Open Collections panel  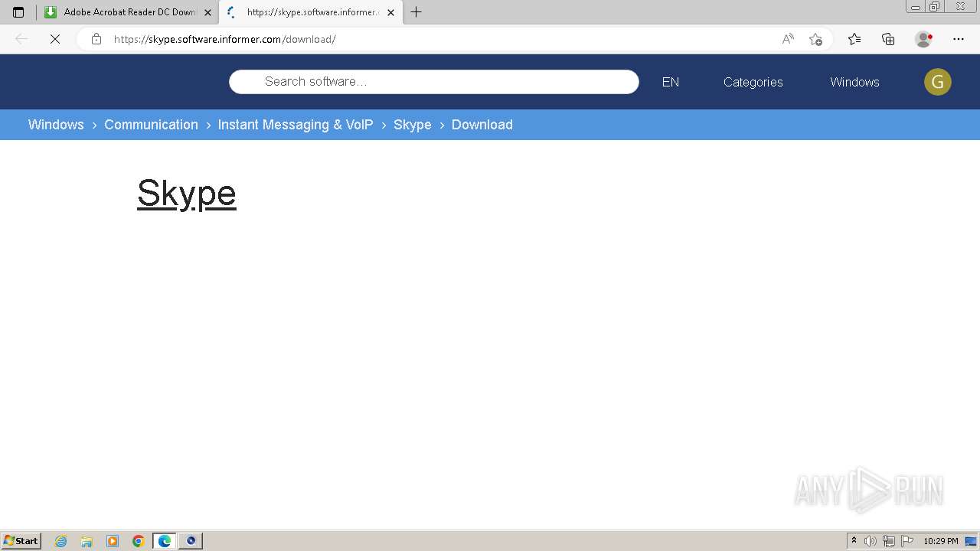[x=888, y=39]
